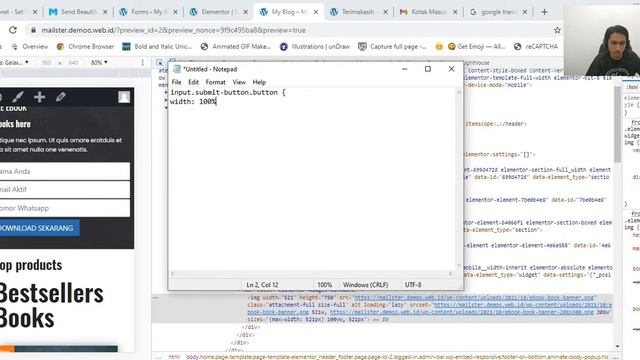The height and width of the screenshot is (360, 640).
Task: Click the 840 viewport height field
Action: [73, 62]
